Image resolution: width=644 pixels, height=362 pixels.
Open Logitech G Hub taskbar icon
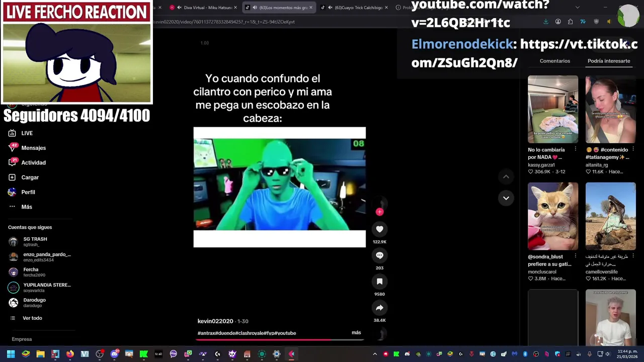pyautogui.click(x=217, y=354)
